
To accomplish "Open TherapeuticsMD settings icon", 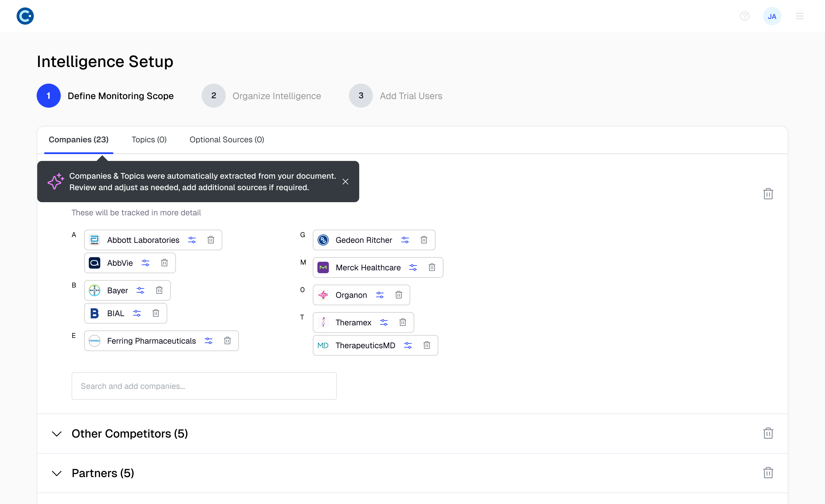I will [x=408, y=345].
